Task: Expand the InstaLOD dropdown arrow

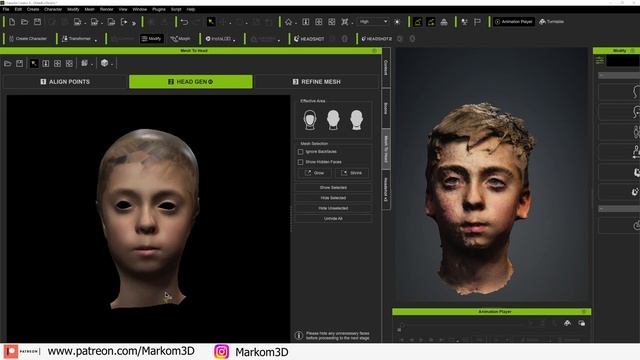Action: tap(234, 40)
